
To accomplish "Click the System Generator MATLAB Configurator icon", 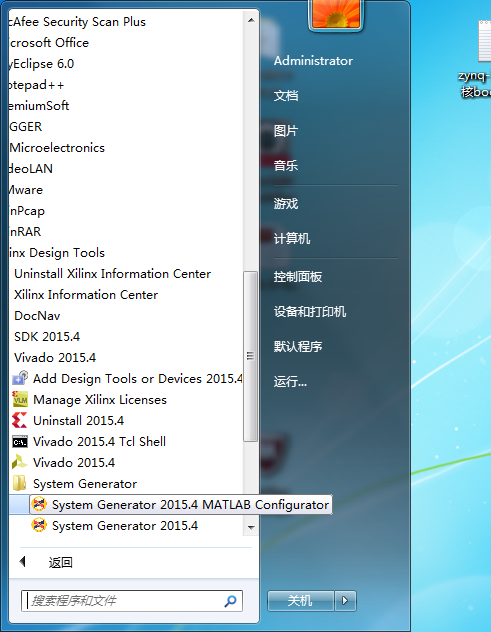I will click(39, 504).
